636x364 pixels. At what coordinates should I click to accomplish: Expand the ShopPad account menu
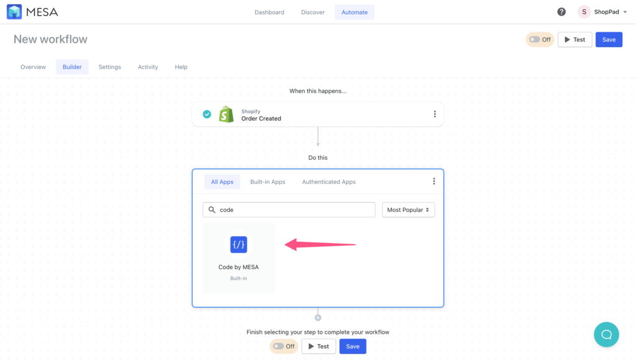[x=602, y=11]
